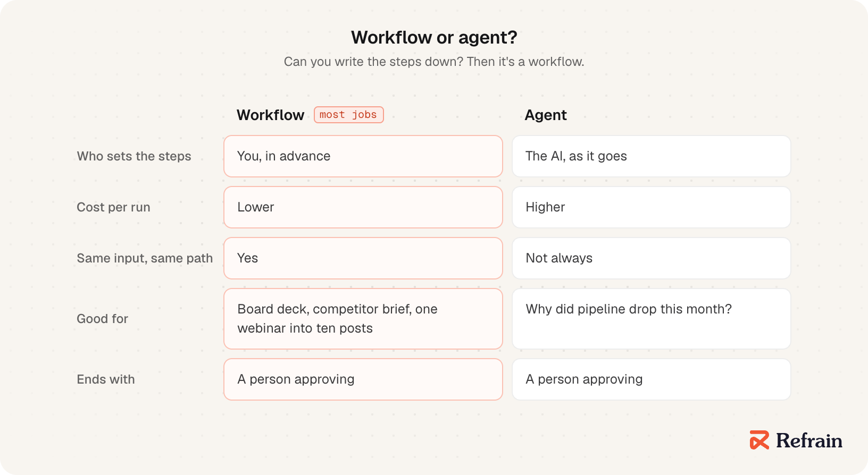Click "A person approving" in the Workflow column
Viewport: 868px width, 475px height.
coord(363,379)
